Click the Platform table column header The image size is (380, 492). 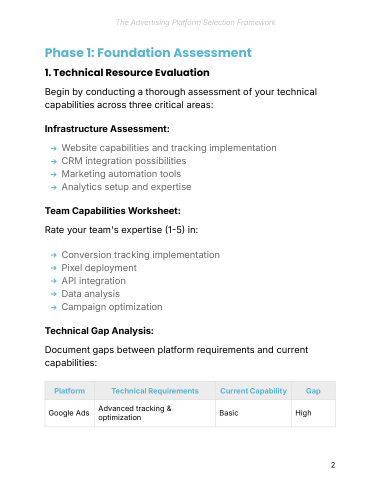(70, 391)
